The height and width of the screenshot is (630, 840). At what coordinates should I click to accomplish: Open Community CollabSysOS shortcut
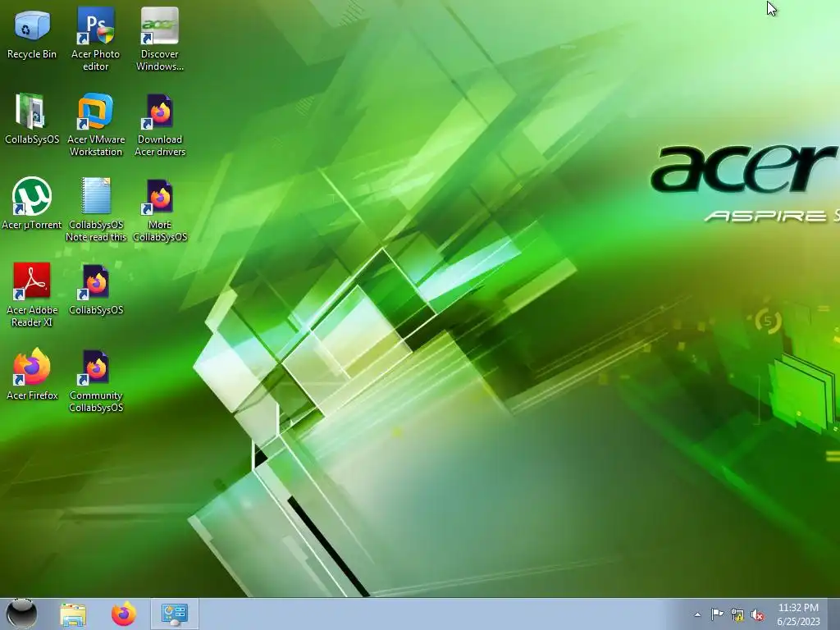coord(96,381)
